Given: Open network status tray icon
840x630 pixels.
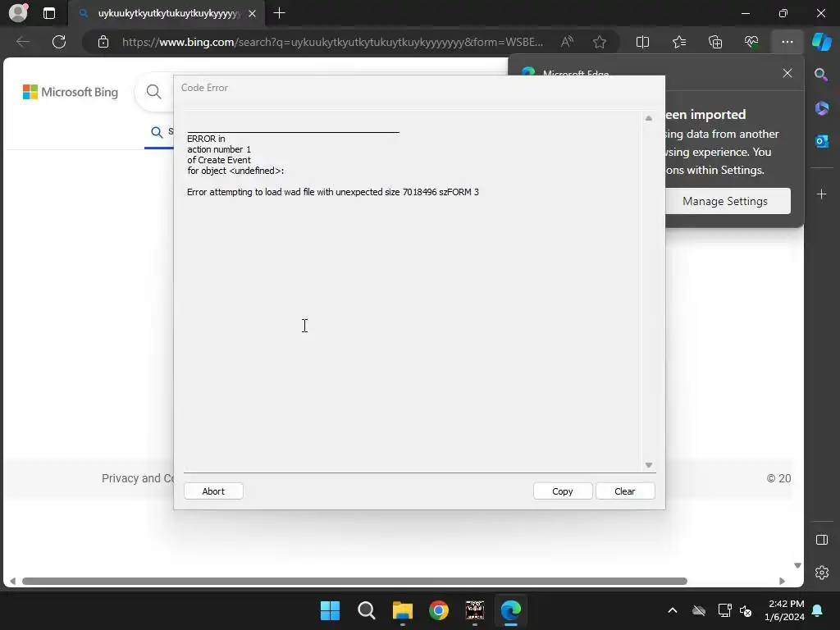Looking at the screenshot, I should click(724, 610).
